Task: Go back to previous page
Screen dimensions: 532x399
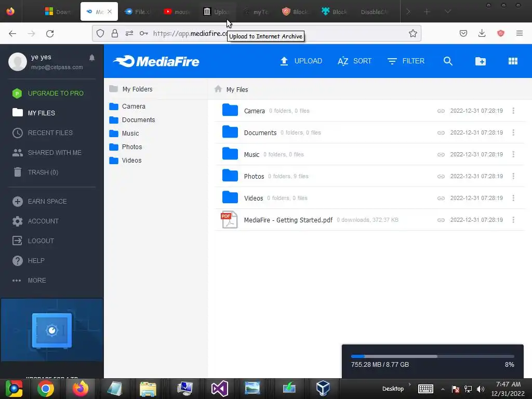Action: (12, 33)
